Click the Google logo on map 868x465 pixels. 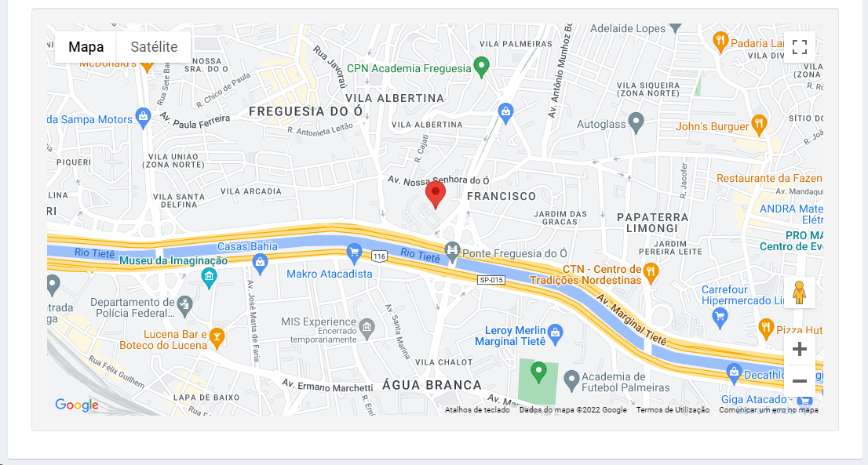77,405
